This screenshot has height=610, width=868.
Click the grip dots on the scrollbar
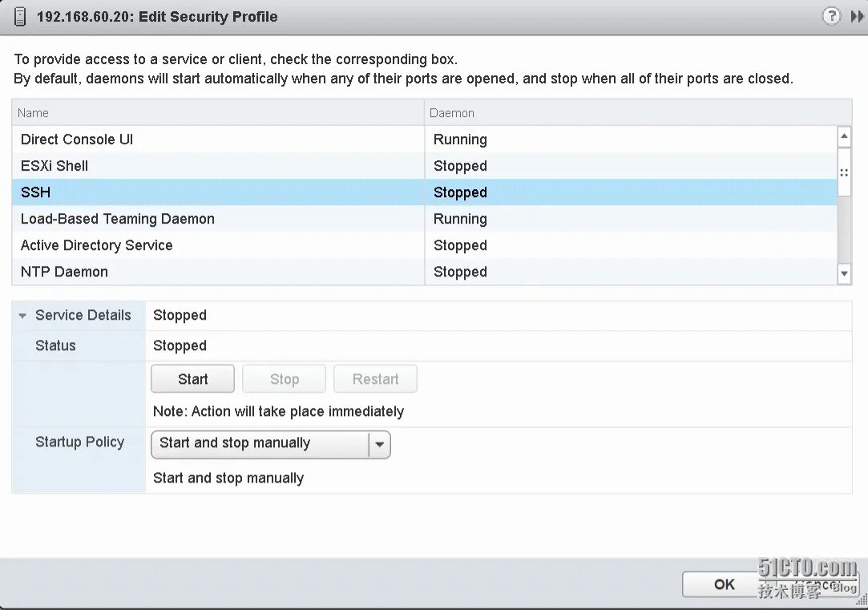click(844, 172)
